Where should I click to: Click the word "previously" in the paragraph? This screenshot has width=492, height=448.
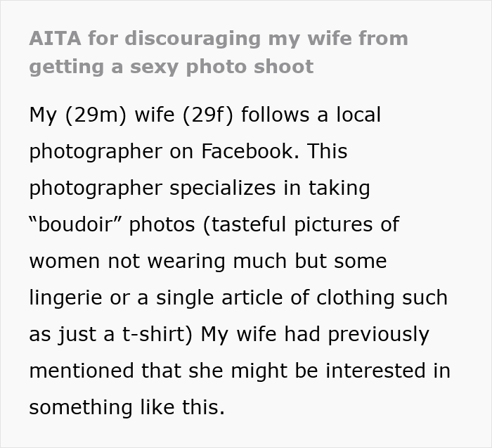pos(378,335)
